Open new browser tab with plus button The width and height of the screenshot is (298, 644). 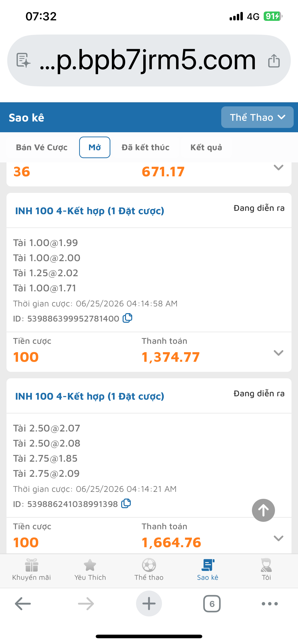tap(149, 604)
